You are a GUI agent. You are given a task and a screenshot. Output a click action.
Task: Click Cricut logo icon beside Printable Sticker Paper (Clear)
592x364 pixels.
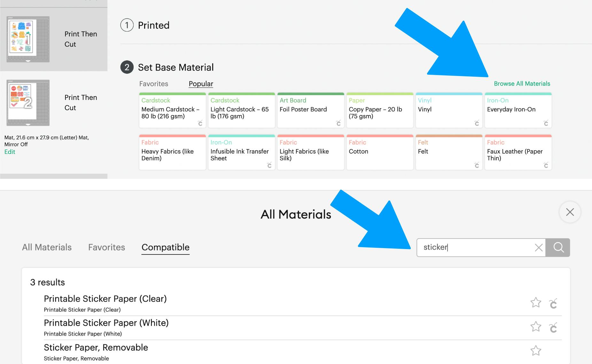pyautogui.click(x=553, y=303)
